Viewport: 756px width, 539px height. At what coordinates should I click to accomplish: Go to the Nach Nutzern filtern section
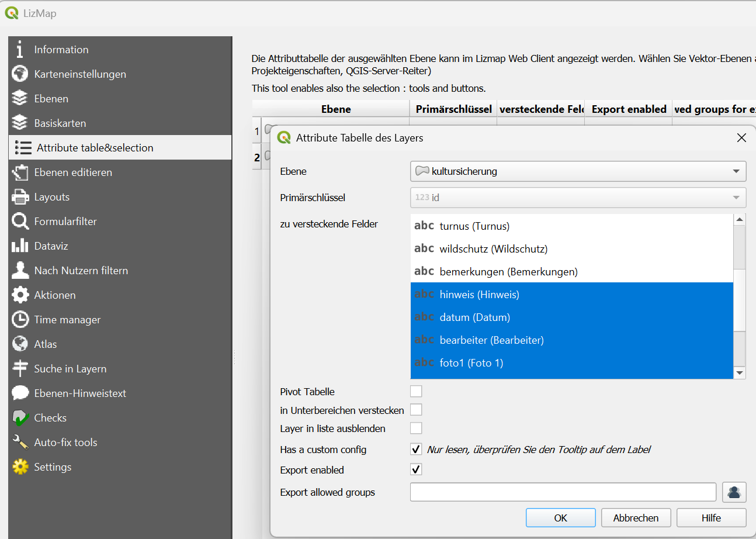point(81,271)
